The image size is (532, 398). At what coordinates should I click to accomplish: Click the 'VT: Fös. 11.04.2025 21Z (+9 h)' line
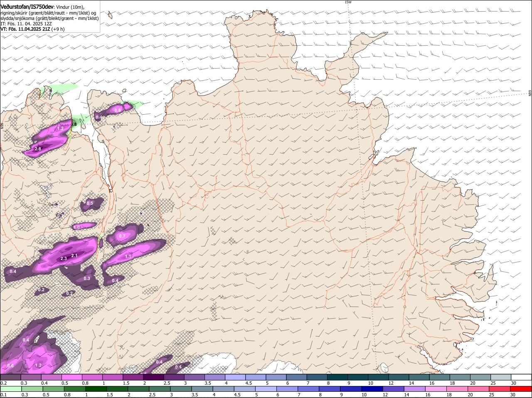click(x=32, y=29)
